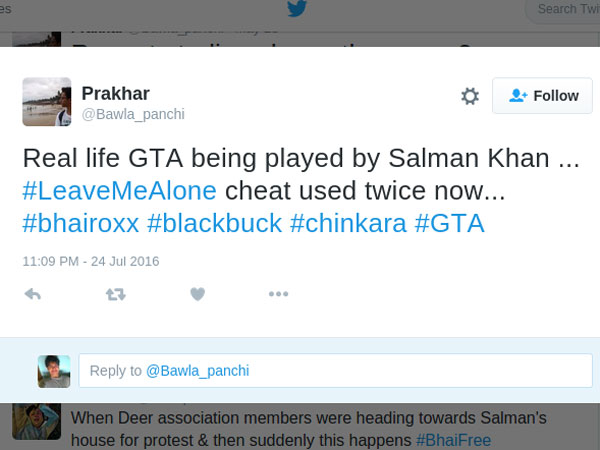This screenshot has height=450, width=600.
Task: Open the #bhairoxx hashtag
Action: point(80,223)
